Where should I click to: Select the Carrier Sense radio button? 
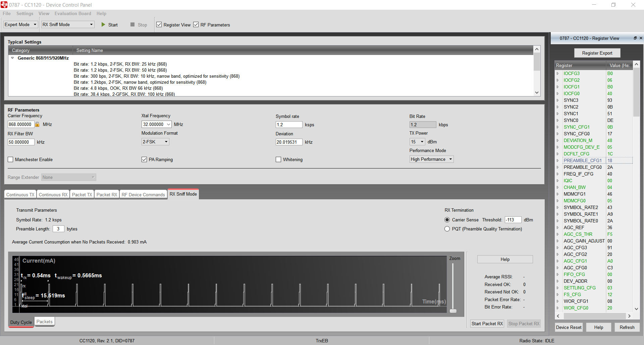pos(447,220)
